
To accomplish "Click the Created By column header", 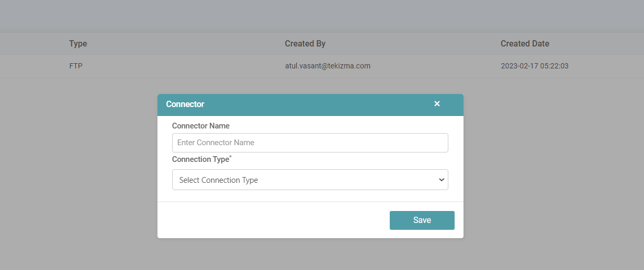I will tap(305, 44).
